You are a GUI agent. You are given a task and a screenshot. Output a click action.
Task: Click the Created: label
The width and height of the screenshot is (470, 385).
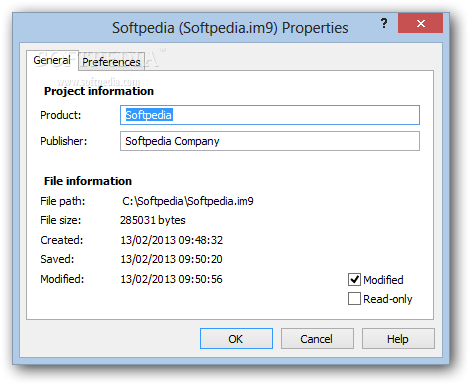point(62,240)
